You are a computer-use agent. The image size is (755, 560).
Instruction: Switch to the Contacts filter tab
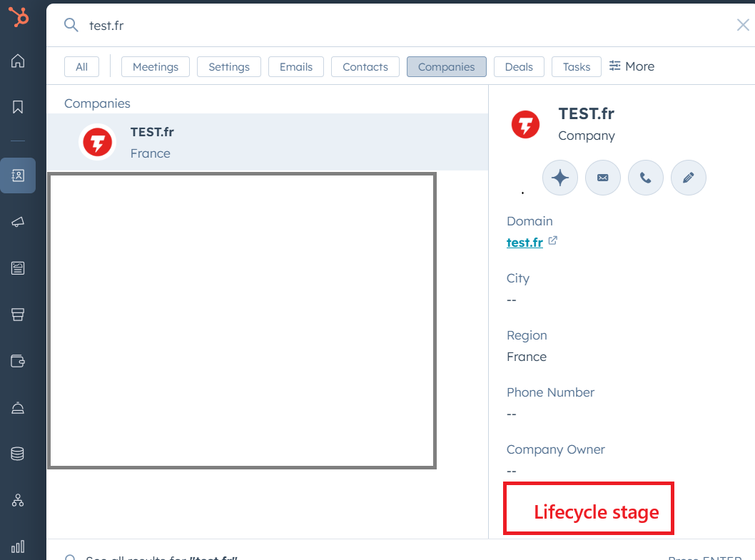(x=365, y=66)
